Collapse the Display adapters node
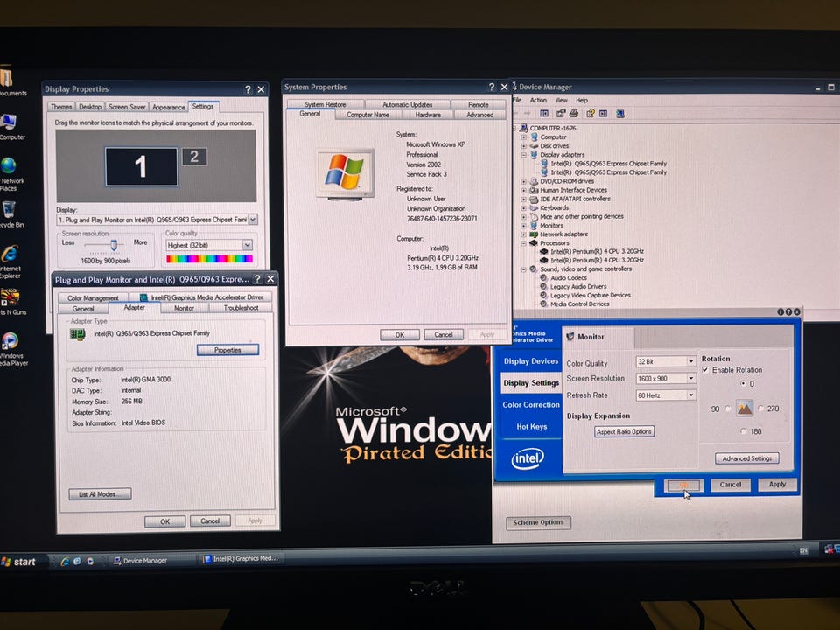The height and width of the screenshot is (630, 840). (524, 155)
